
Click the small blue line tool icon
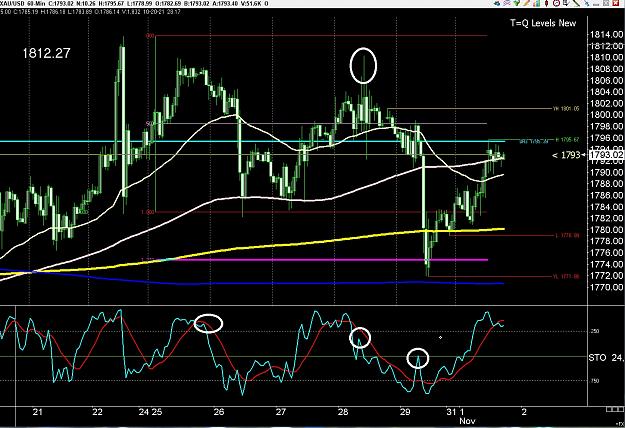click(587, 3)
